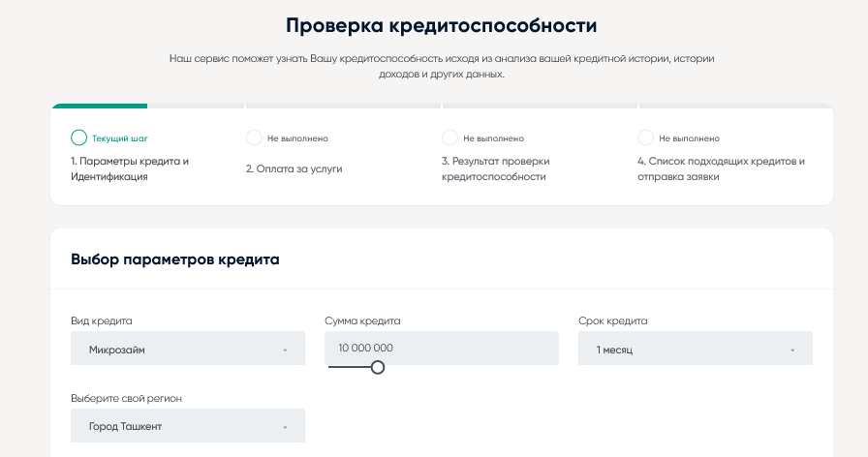The image size is (868, 457).
Task: Open the region dropdown showing Город Ташкент
Action: coord(188,425)
